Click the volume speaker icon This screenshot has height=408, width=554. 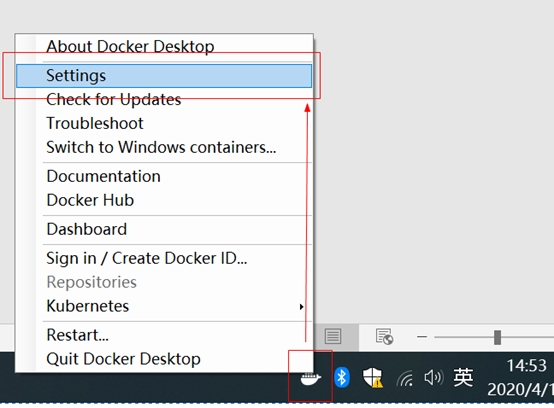[433, 378]
